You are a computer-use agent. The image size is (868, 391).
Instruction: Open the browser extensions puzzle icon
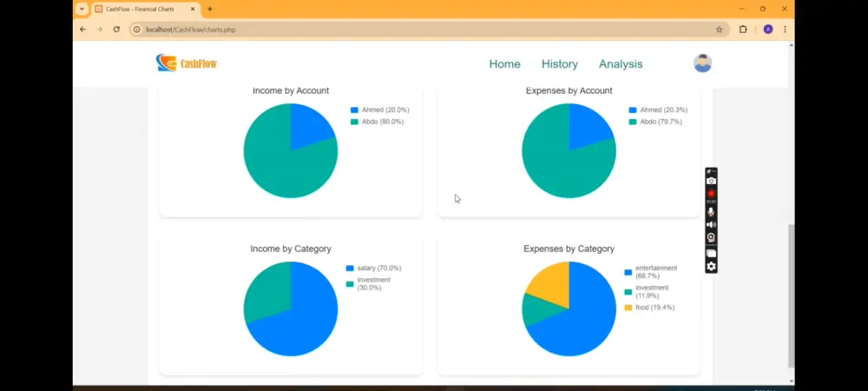(743, 30)
